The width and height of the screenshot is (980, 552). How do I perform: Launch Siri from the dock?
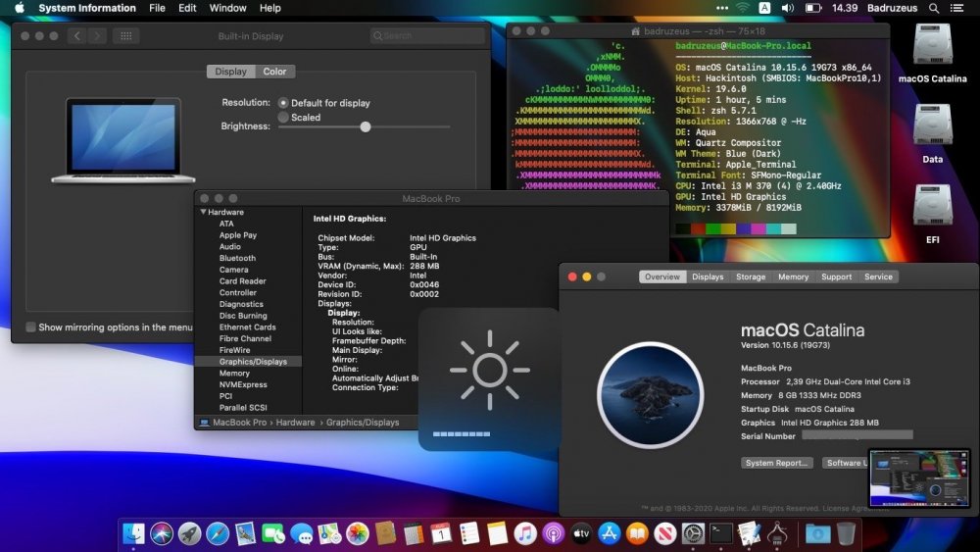(162, 533)
